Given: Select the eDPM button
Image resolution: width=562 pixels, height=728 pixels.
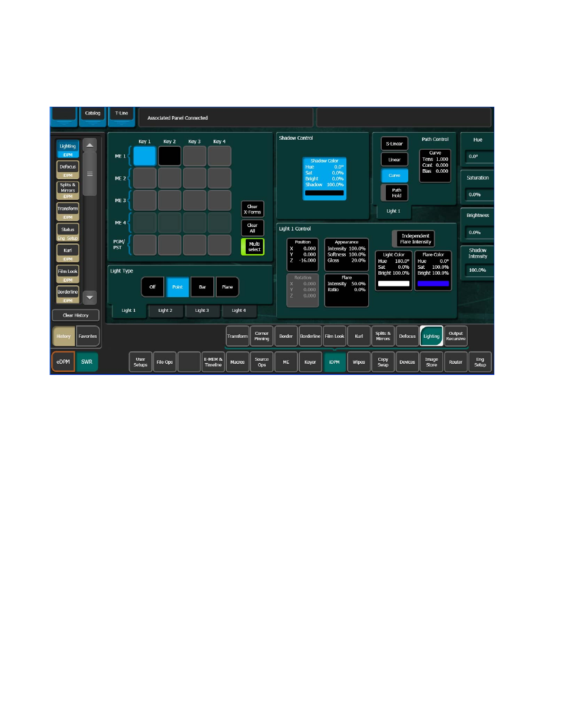Looking at the screenshot, I should pyautogui.click(x=63, y=362).
